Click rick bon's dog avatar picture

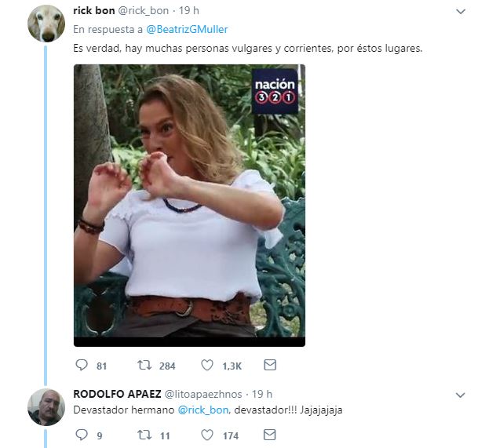point(46,23)
